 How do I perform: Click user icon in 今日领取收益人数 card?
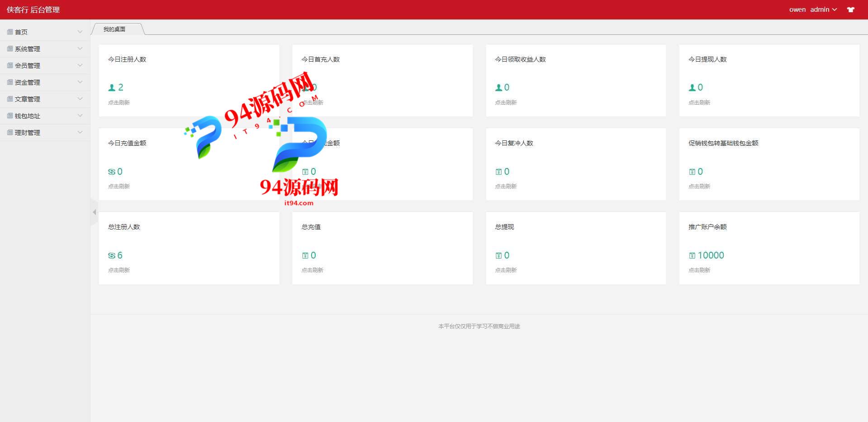tap(499, 87)
